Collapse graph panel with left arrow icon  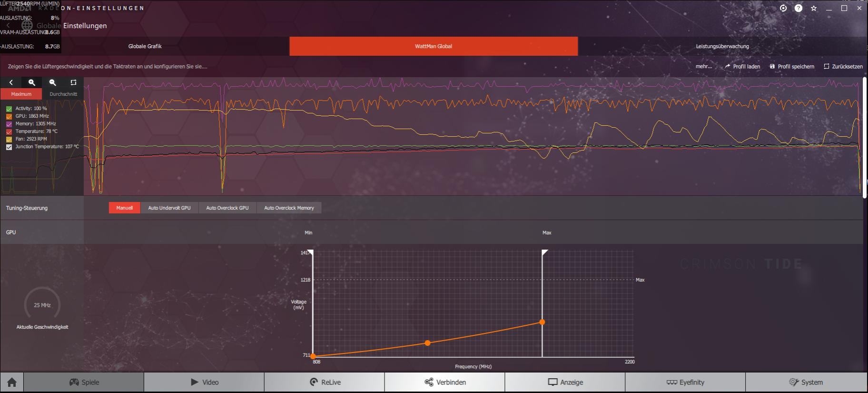(11, 82)
